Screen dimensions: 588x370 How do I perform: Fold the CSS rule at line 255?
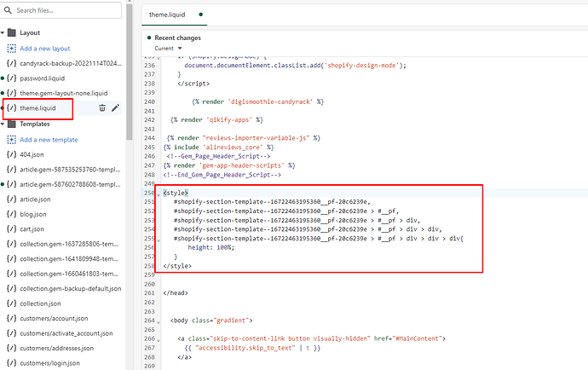click(x=159, y=240)
